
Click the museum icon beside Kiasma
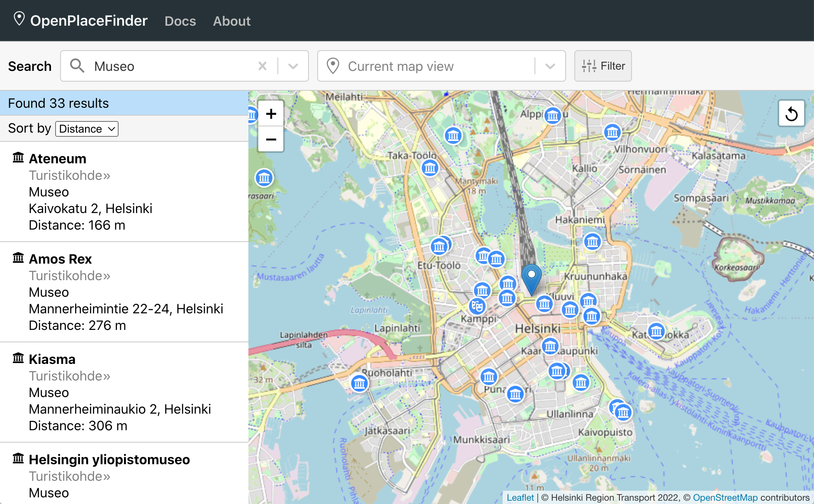click(18, 358)
